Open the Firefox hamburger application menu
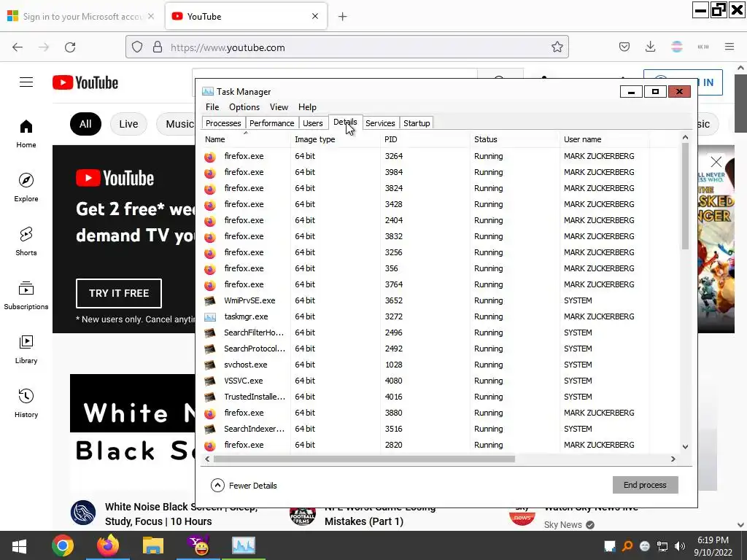The width and height of the screenshot is (747, 560). coord(729,47)
